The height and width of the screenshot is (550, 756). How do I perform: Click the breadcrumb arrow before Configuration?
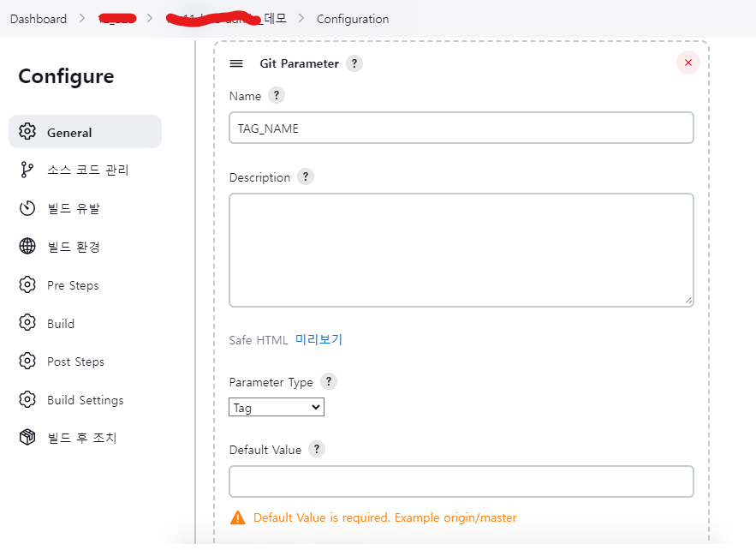point(301,18)
